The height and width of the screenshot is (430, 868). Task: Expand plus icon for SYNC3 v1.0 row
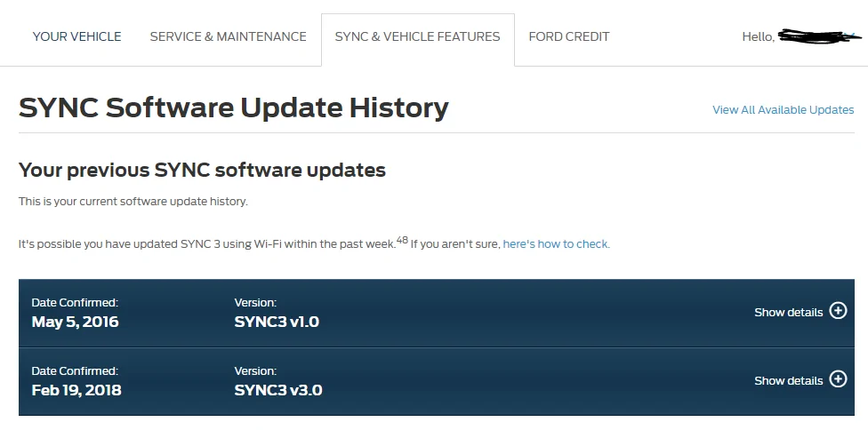pyautogui.click(x=838, y=311)
